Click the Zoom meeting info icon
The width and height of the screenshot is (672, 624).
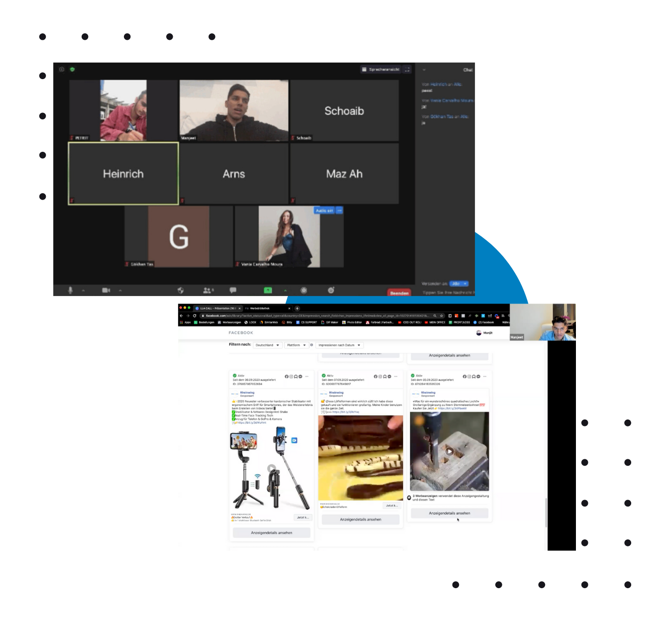(x=62, y=69)
